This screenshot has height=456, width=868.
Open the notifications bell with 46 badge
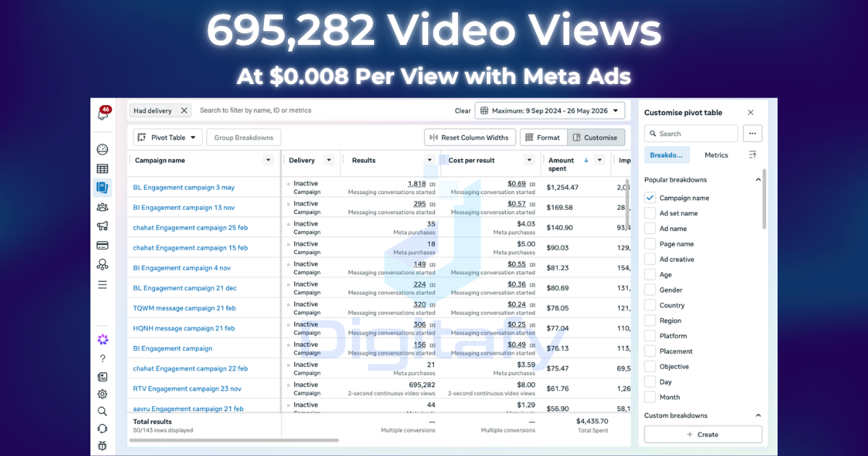click(x=102, y=114)
